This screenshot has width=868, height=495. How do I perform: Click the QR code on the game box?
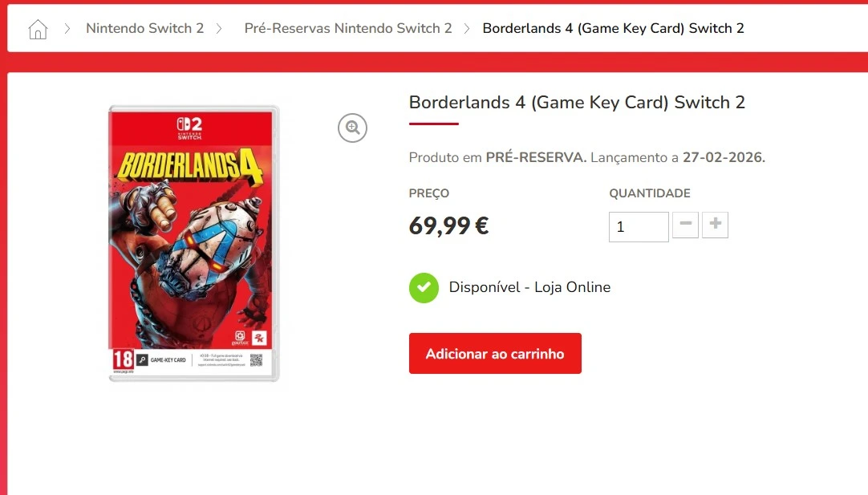258,362
